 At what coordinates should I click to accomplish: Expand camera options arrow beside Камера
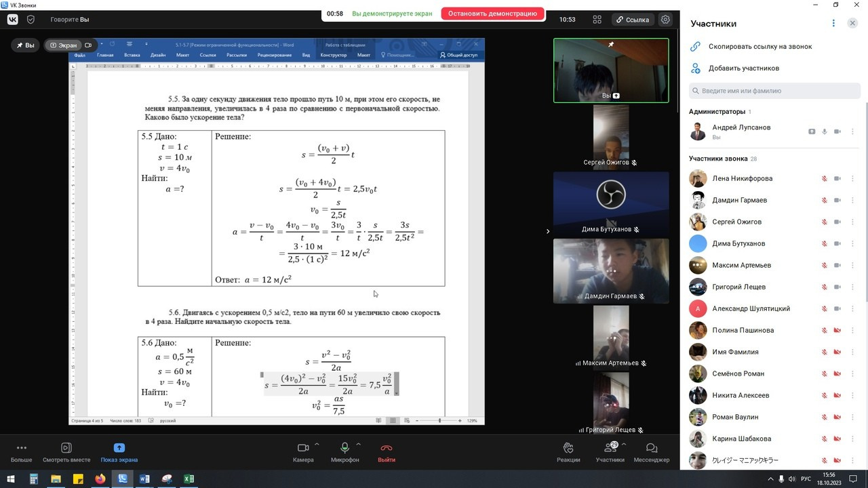(x=317, y=445)
